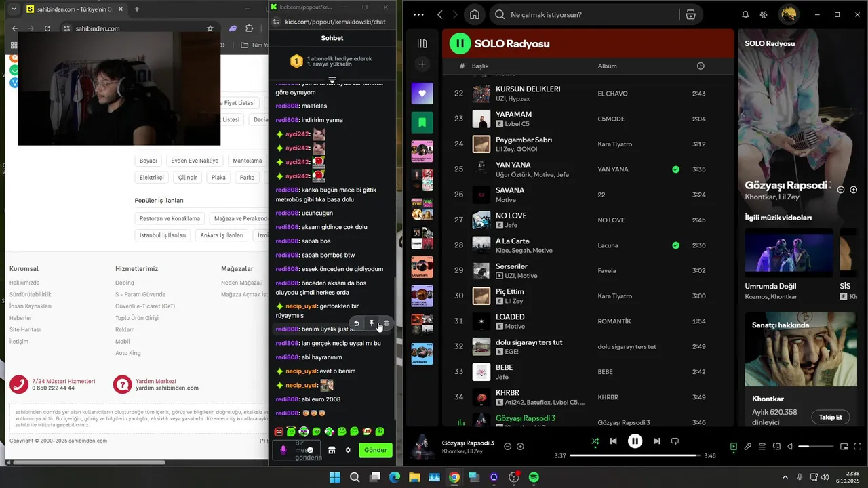Expand leaderboard handle under gift banner

tap(332, 80)
